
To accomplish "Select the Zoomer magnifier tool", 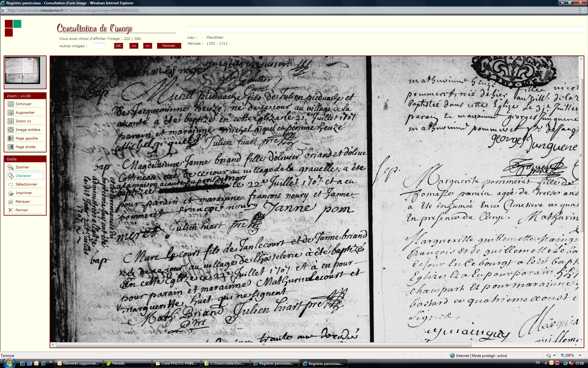I will tap(11, 167).
